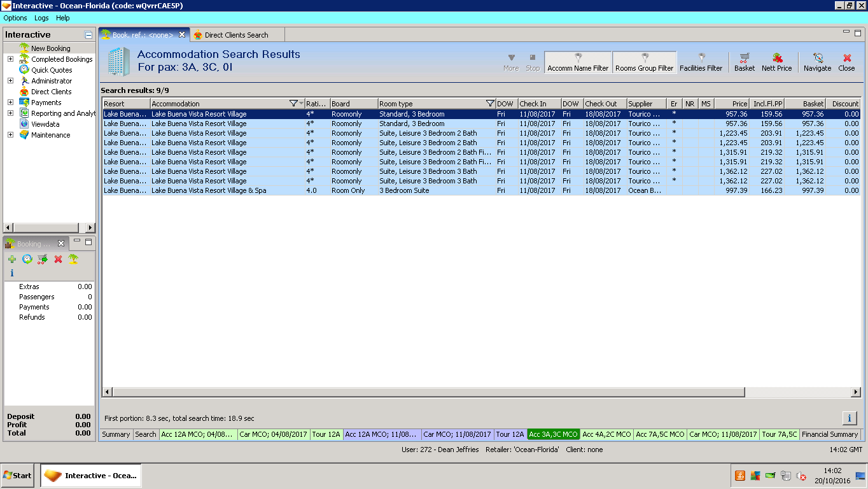Open the Navigate compass tool
868x489 pixels.
coord(817,62)
